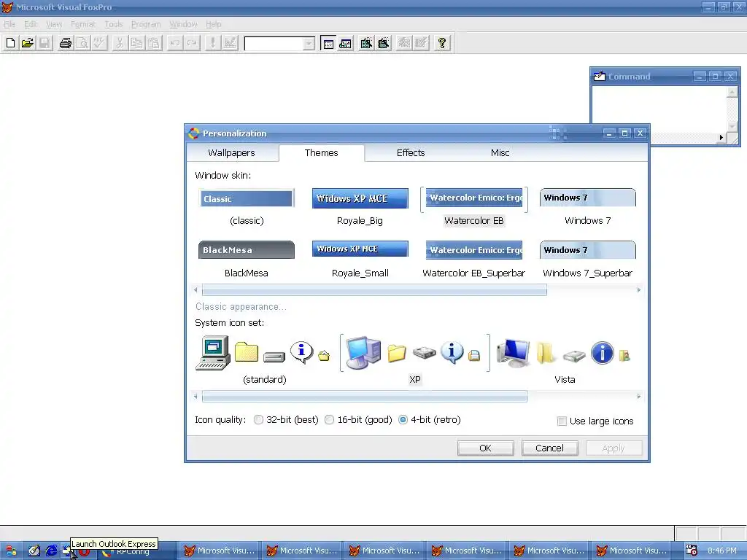Click the Spelling check toolbar icon
Screen dimensions: 747x560
coord(99,43)
